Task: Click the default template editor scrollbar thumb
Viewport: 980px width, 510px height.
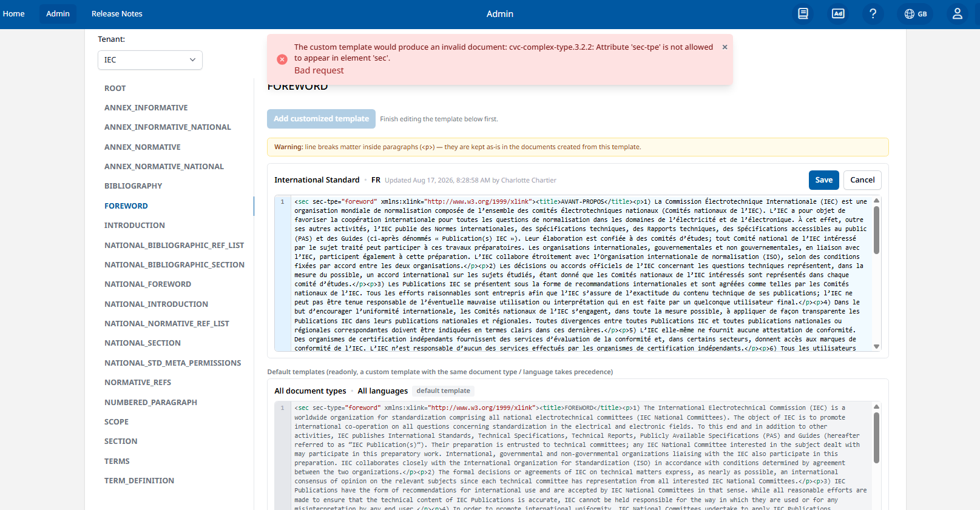Action: (876, 437)
